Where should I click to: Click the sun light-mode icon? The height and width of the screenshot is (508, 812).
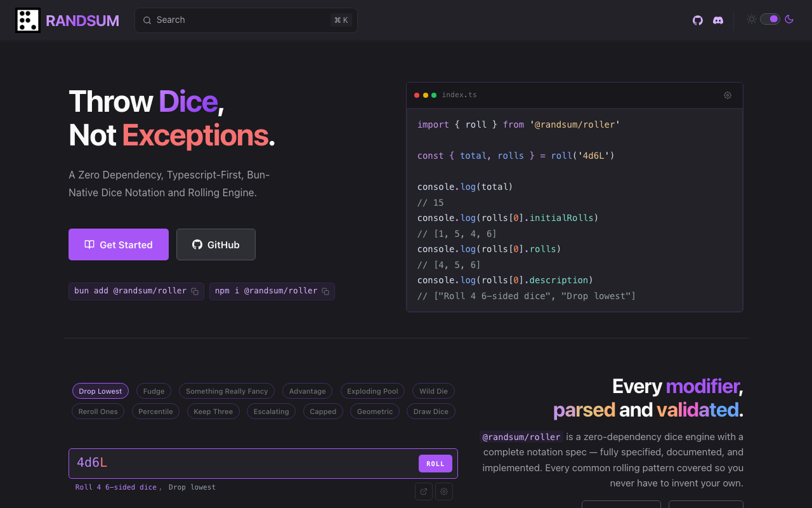pos(752,19)
